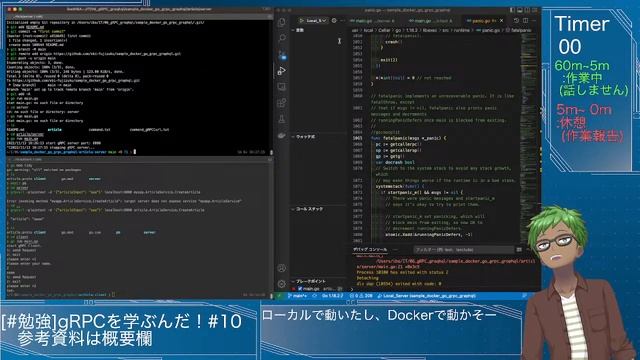The image size is (640, 360).
Task: Open the Accounts icon in activity bar
Action: pyautogui.click(x=282, y=268)
